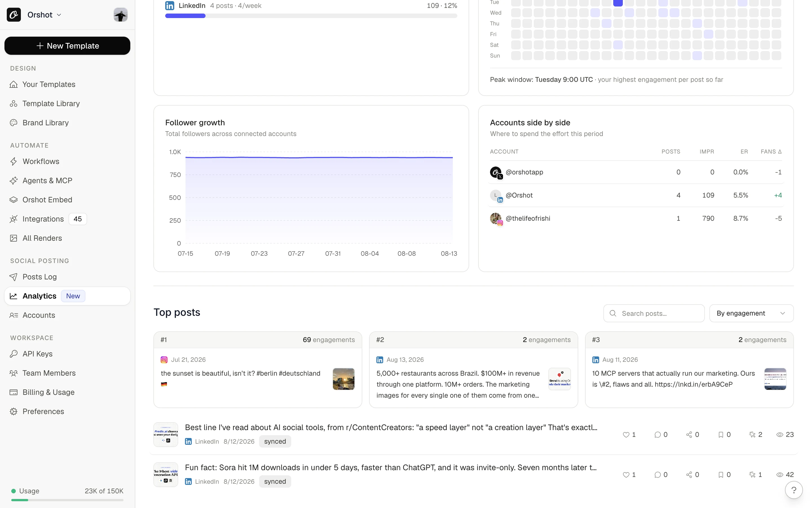Click bookmark icon on Sora post
The width and height of the screenshot is (812, 508).
(720, 474)
